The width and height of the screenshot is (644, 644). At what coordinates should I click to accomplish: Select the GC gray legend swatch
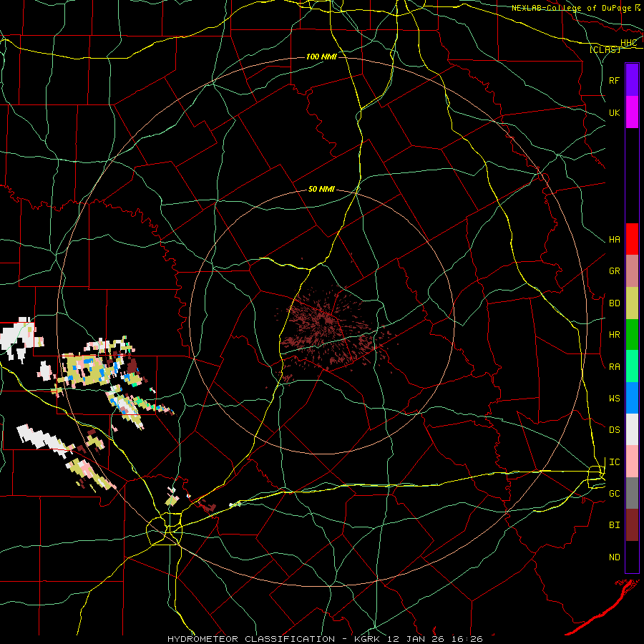pos(632,493)
